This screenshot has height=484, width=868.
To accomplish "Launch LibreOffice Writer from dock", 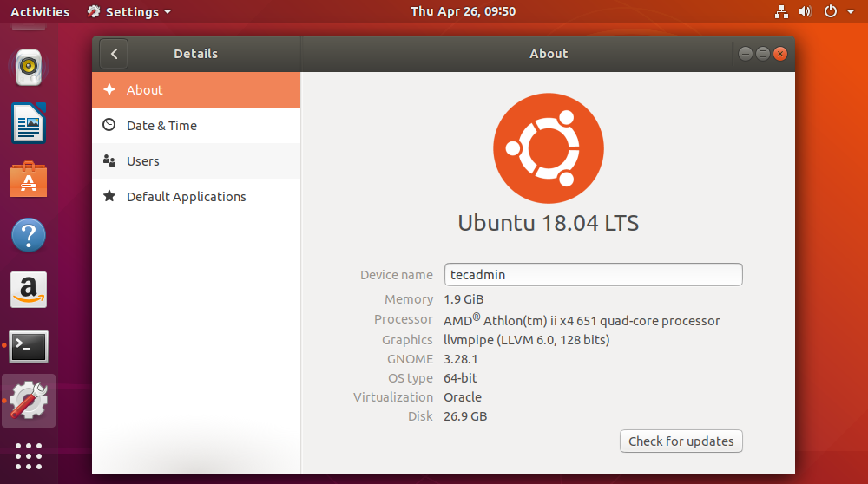I will (x=29, y=123).
